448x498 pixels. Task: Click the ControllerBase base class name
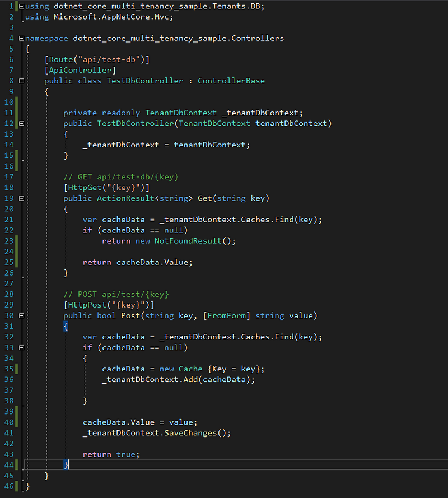click(x=231, y=81)
